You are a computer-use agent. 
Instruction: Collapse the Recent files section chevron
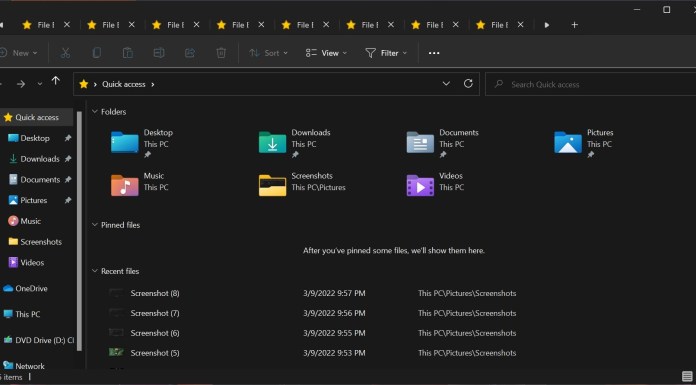(95, 271)
